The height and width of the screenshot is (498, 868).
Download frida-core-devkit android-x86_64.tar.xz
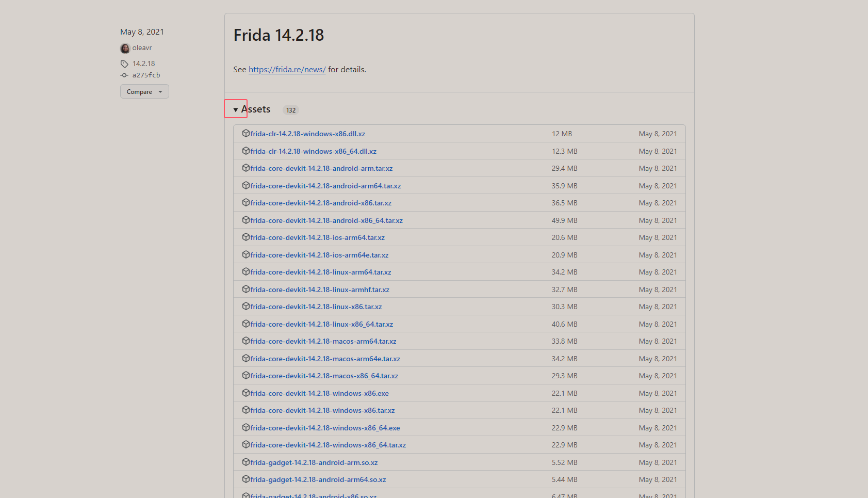pos(326,220)
